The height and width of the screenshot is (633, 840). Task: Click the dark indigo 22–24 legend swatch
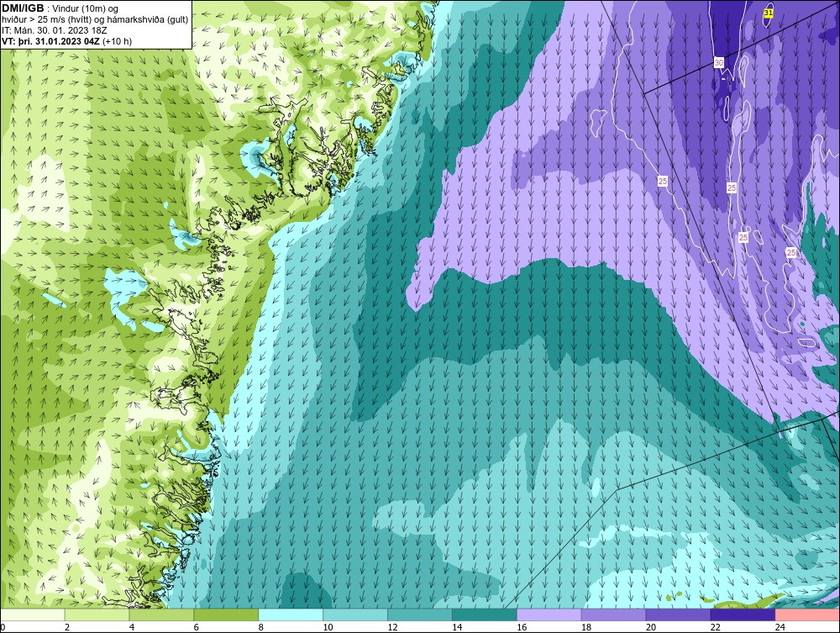pos(743,615)
